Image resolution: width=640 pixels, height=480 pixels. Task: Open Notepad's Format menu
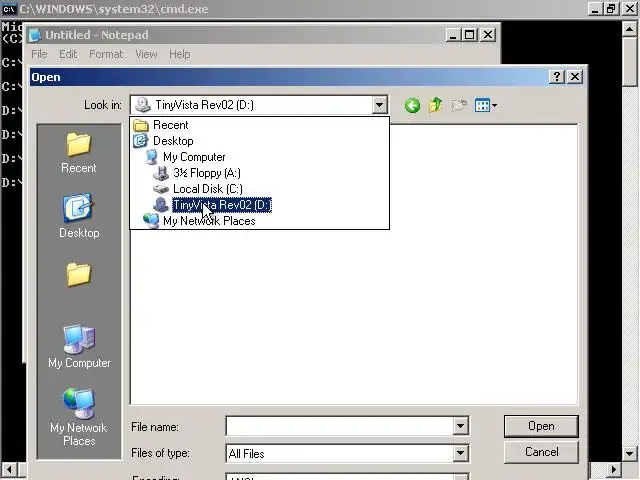pos(106,54)
